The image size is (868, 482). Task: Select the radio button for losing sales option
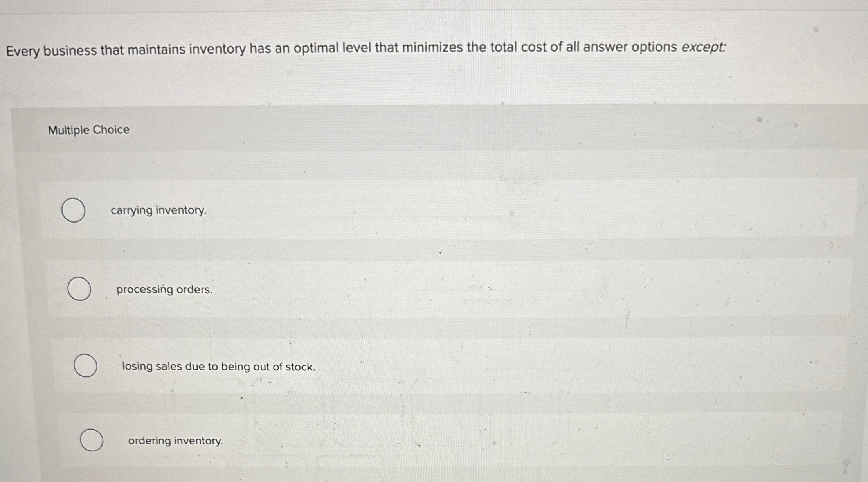[86, 366]
